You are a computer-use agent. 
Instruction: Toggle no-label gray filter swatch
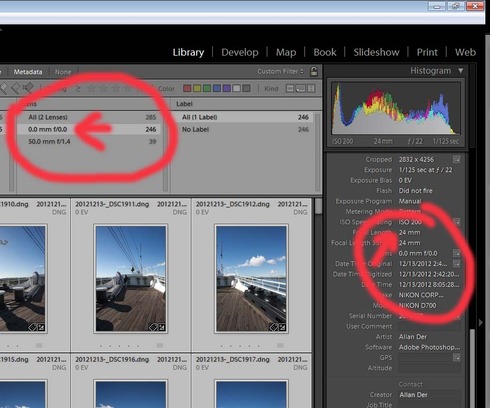(x=246, y=88)
